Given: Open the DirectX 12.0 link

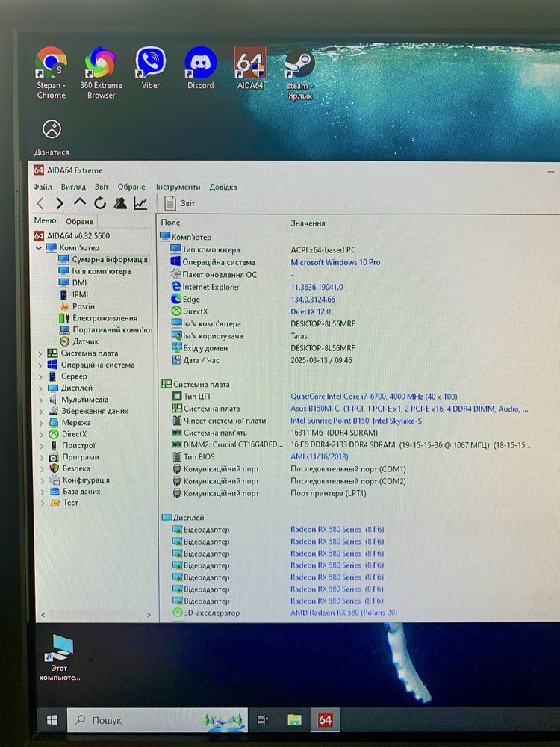Looking at the screenshot, I should pyautogui.click(x=311, y=311).
